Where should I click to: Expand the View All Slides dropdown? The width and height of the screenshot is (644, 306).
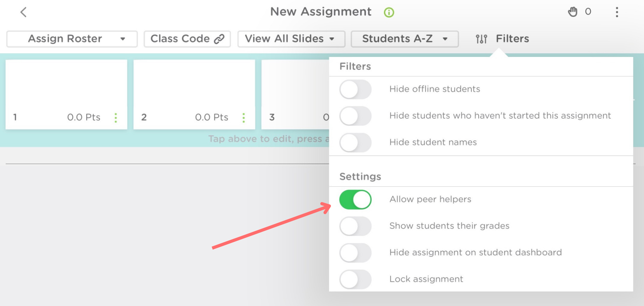click(x=291, y=38)
